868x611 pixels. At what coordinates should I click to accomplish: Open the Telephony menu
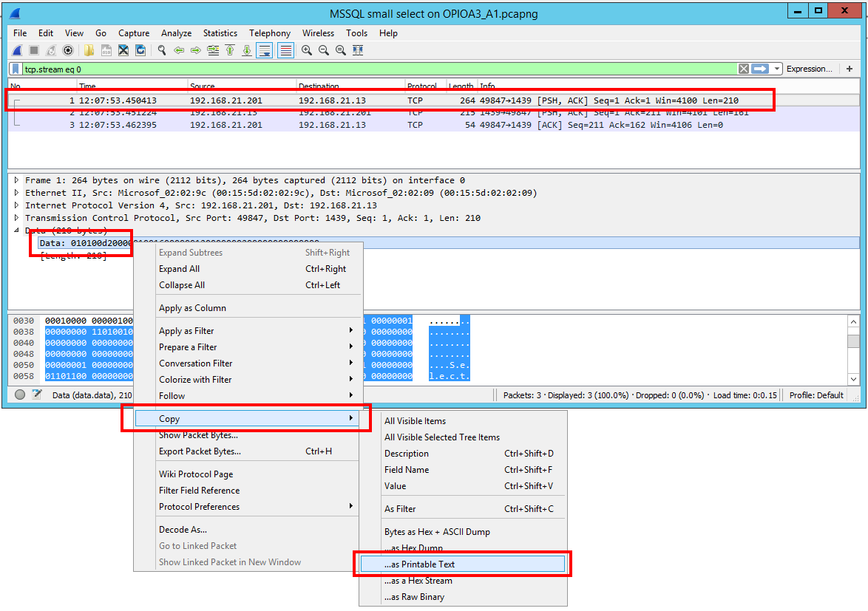[x=270, y=33]
